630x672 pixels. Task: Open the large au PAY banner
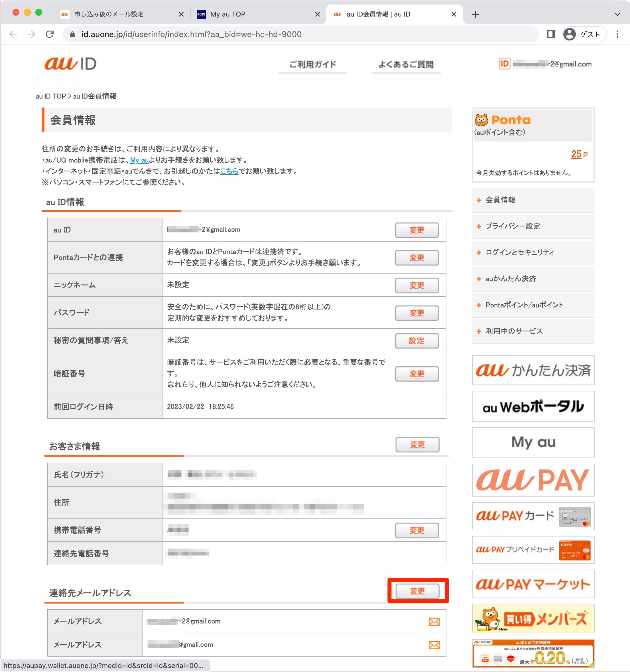pyautogui.click(x=533, y=480)
